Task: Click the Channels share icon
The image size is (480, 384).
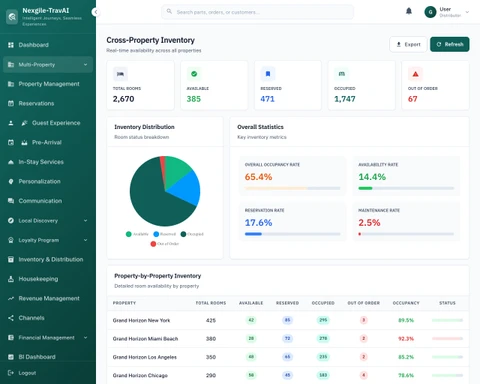Action: [x=11, y=318]
